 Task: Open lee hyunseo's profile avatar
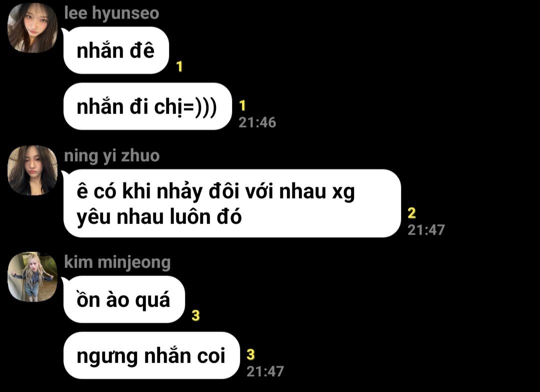(32, 28)
